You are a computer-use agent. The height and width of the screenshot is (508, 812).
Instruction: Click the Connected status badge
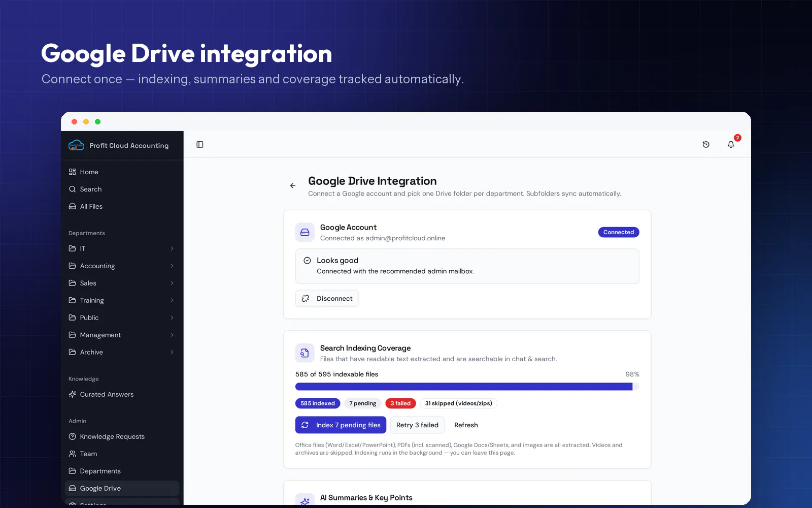[619, 232]
